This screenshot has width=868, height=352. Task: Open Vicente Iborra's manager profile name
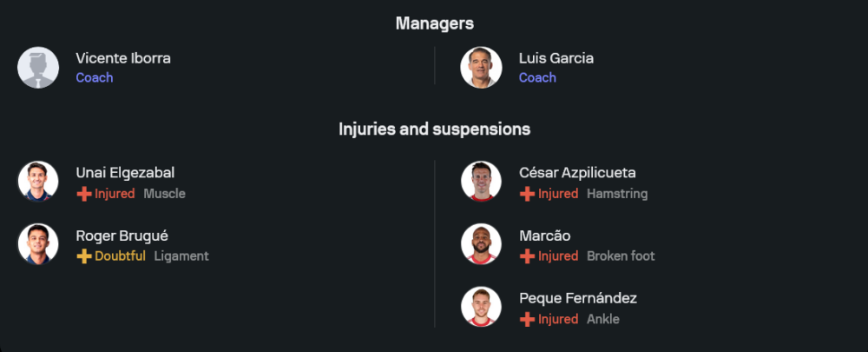[x=123, y=58]
